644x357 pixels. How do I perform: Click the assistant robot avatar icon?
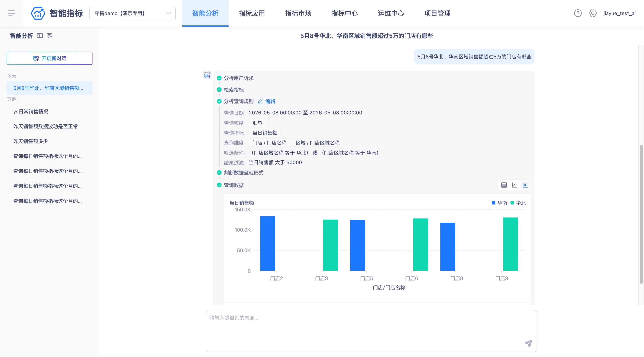(207, 75)
